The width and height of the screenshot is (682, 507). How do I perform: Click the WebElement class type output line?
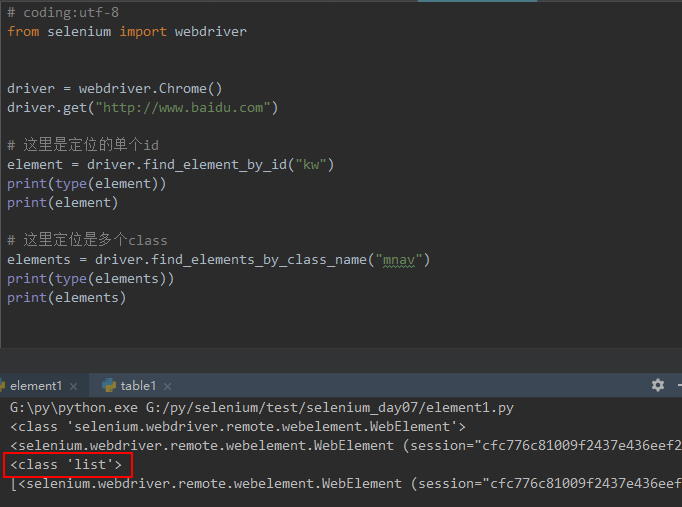click(237, 427)
